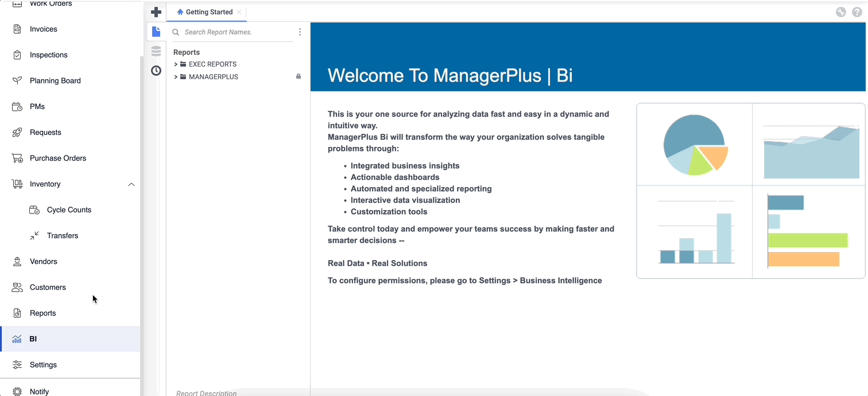Click the "Integrated business insights" bullet
This screenshot has height=396, width=868.
405,166
